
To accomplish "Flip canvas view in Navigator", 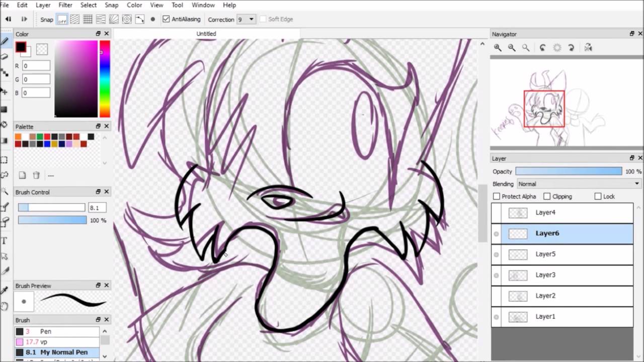I will 588,48.
